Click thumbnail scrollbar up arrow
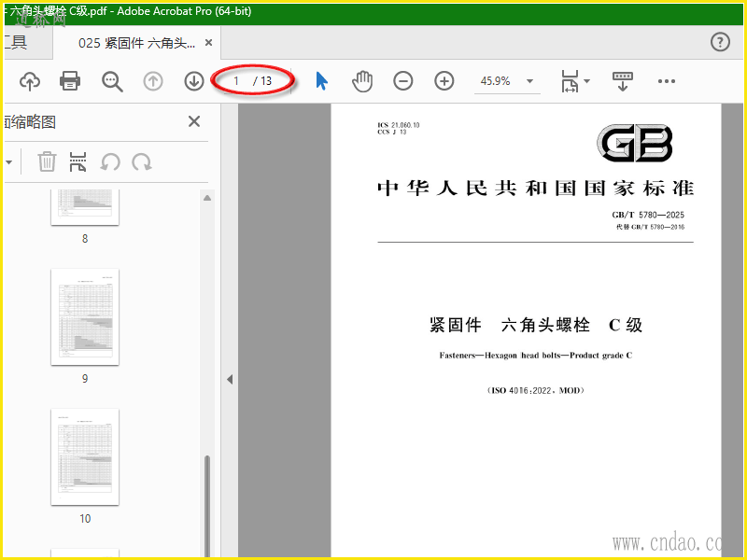 pos(207,198)
